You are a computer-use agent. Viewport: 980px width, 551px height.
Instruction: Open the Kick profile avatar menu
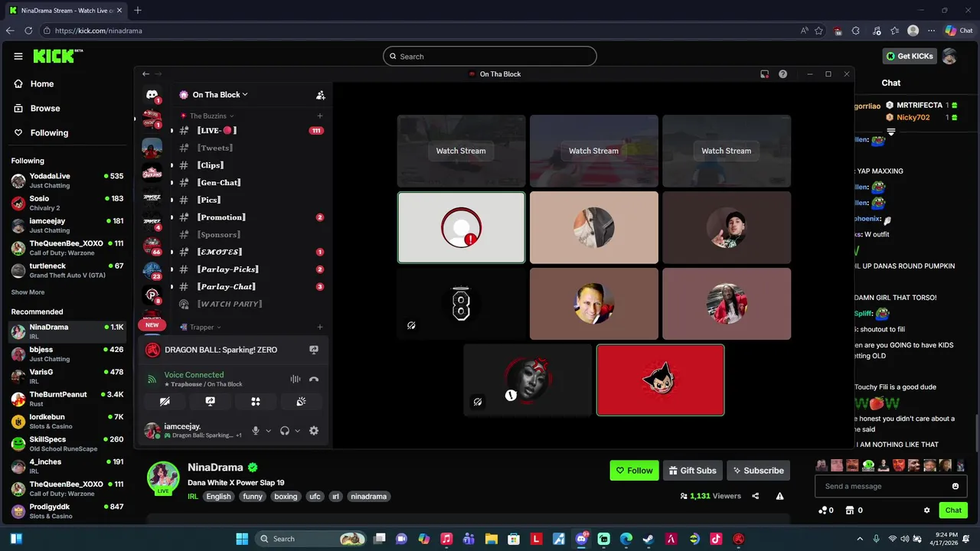click(949, 56)
